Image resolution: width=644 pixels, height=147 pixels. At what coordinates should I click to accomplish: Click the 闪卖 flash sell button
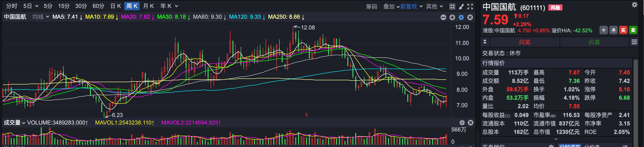[x=594, y=42]
